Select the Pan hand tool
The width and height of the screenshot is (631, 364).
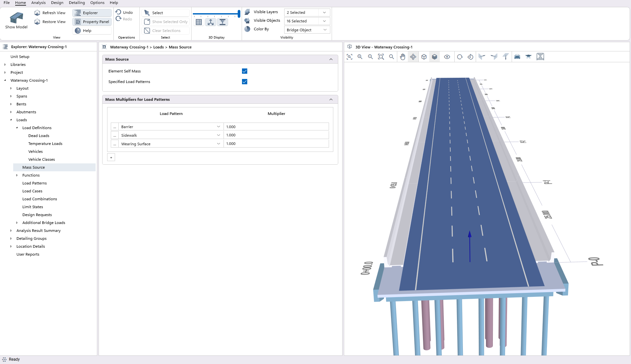403,57
